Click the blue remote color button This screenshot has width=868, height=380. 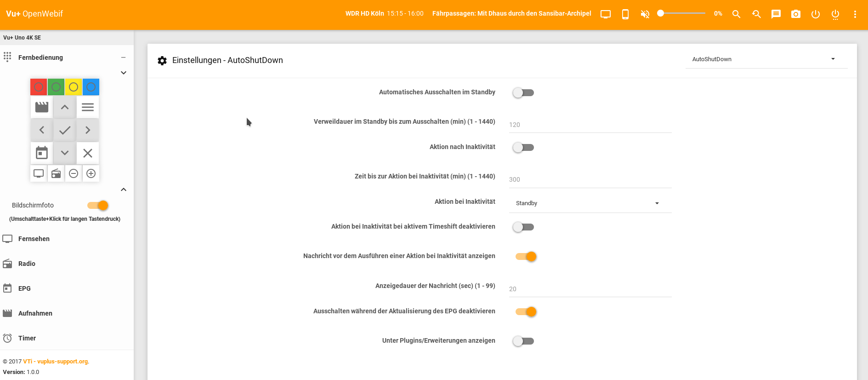click(x=91, y=87)
